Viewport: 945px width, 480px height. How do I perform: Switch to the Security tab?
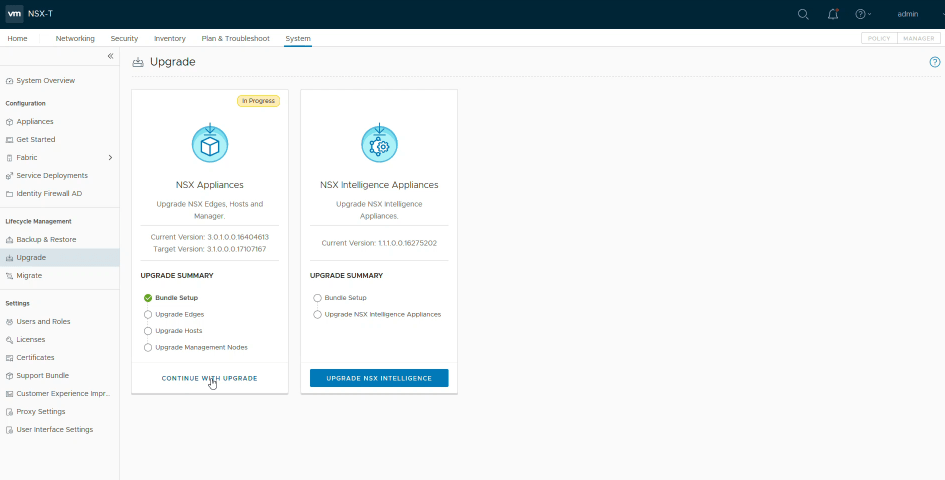coord(124,38)
